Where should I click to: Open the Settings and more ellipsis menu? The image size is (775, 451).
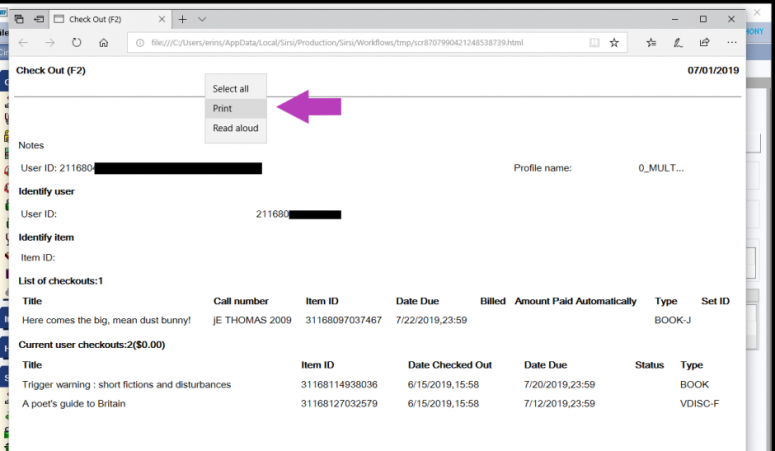(732, 43)
